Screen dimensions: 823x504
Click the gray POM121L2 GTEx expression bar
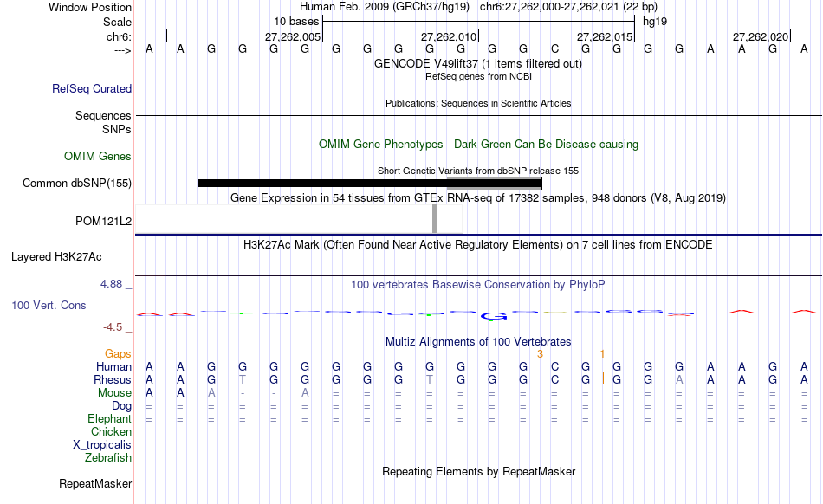click(434, 219)
